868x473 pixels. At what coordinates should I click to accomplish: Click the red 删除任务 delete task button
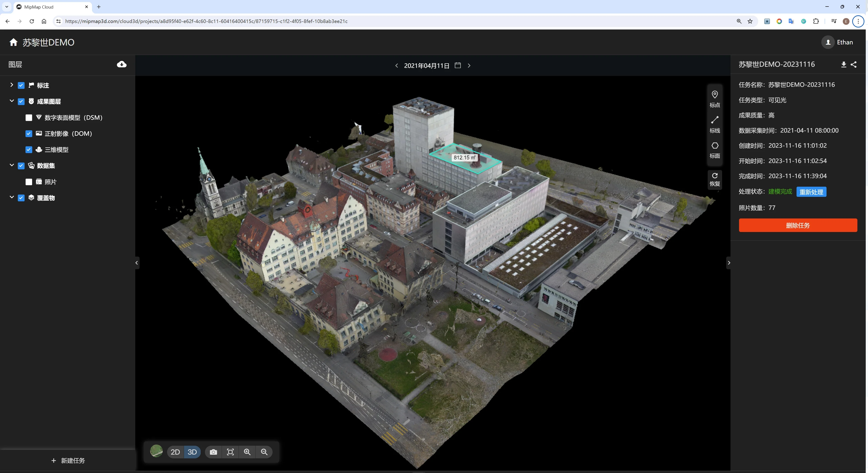[x=798, y=225]
